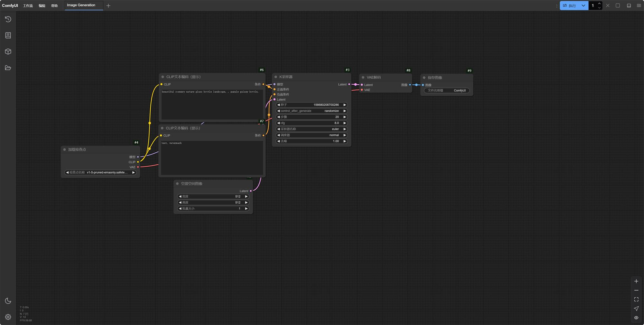Open the 编辑 menu
The height and width of the screenshot is (325, 644).
[x=42, y=6]
